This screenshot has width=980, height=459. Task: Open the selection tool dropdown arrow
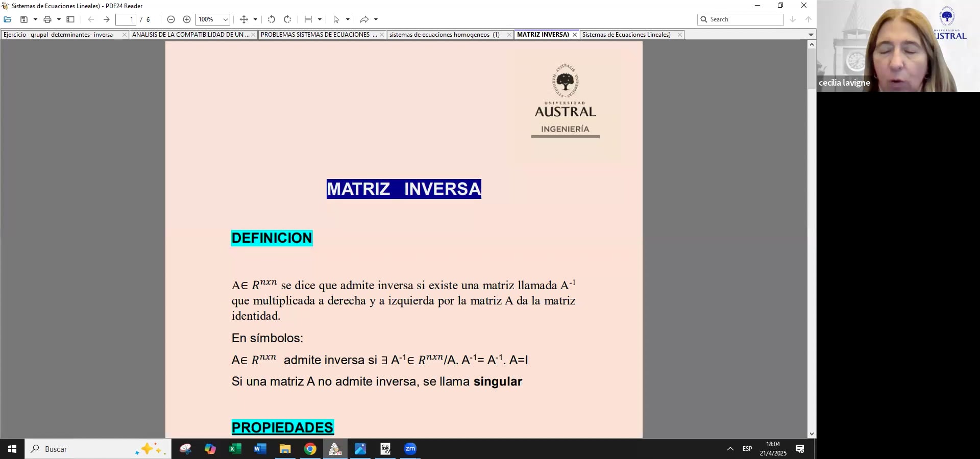coord(347,19)
